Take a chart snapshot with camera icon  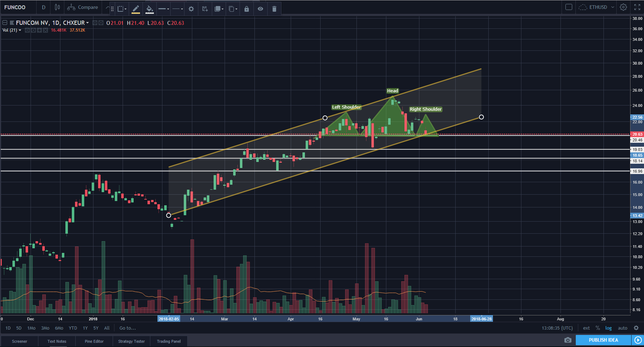click(568, 340)
